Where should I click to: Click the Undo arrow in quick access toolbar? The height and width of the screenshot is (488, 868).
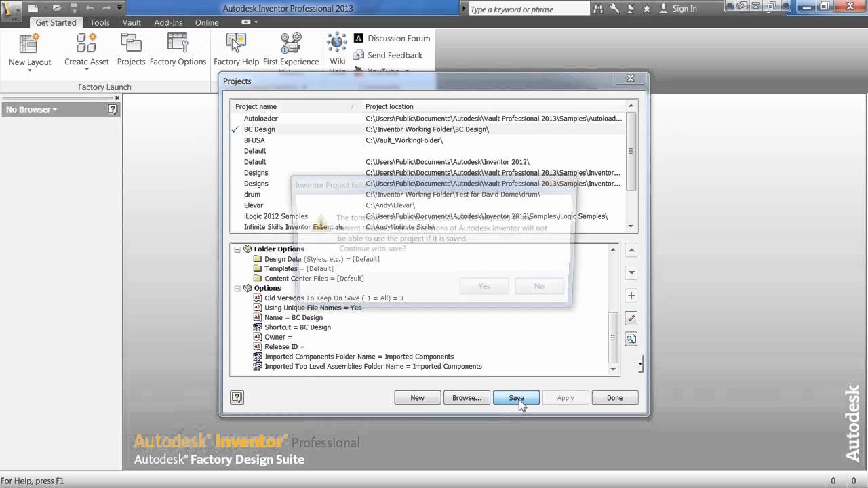[x=90, y=8]
